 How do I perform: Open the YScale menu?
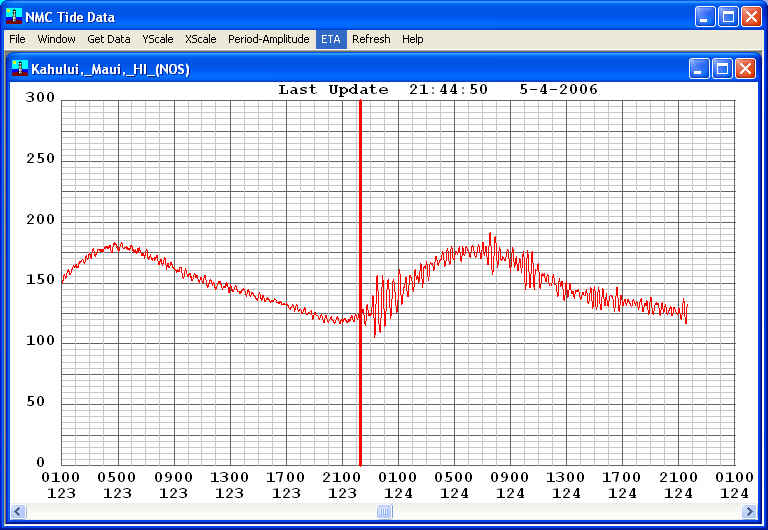coord(158,39)
